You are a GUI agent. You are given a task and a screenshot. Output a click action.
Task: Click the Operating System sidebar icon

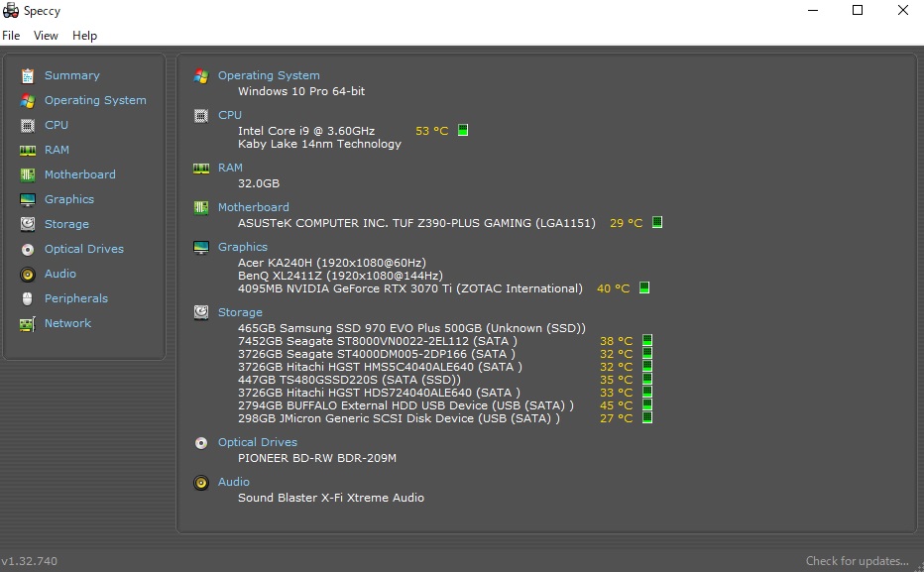pyautogui.click(x=28, y=100)
